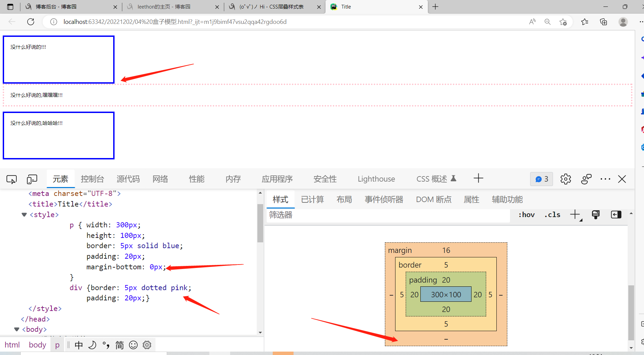The width and height of the screenshot is (644, 355).
Task: Toggle the IME 中 Chinese/English mode
Action: [79, 345]
